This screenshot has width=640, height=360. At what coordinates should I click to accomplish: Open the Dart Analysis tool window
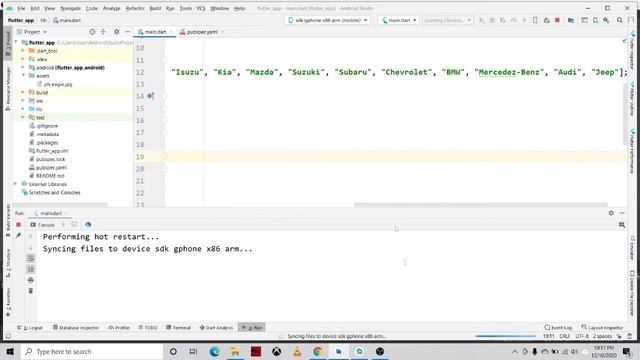216,327
